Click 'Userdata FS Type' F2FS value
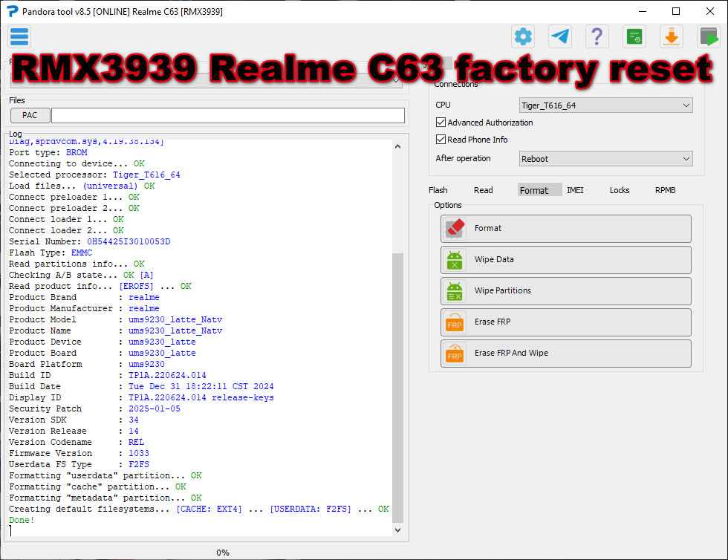The height and width of the screenshot is (560, 728). 139,464
